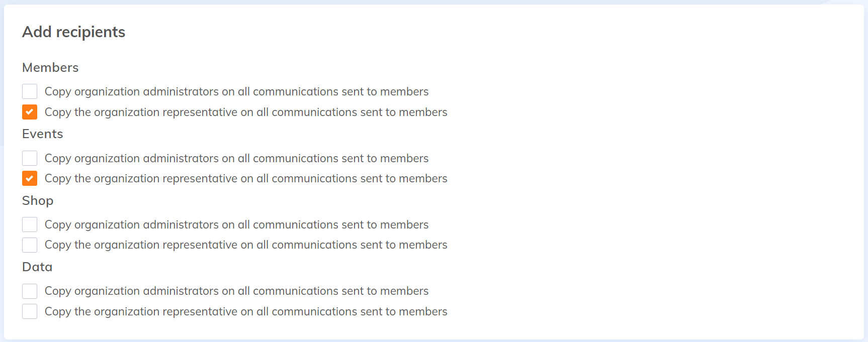Tick Events copy organization administrators checkbox

[x=30, y=158]
